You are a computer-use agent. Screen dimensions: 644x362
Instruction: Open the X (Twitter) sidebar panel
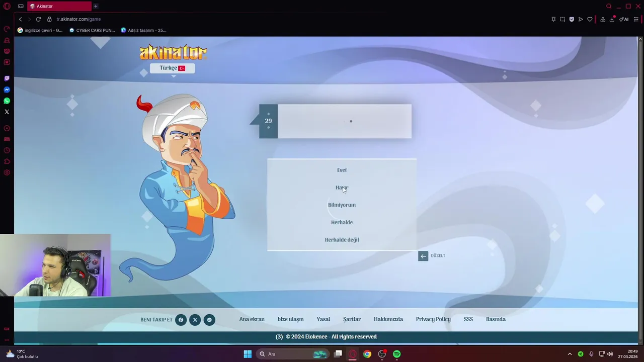click(x=7, y=112)
